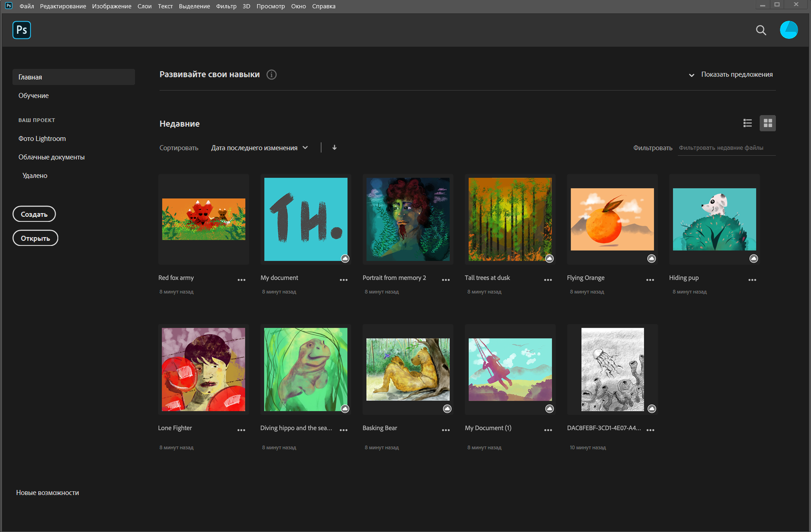Click the Photoshop home logo icon

[x=22, y=30]
